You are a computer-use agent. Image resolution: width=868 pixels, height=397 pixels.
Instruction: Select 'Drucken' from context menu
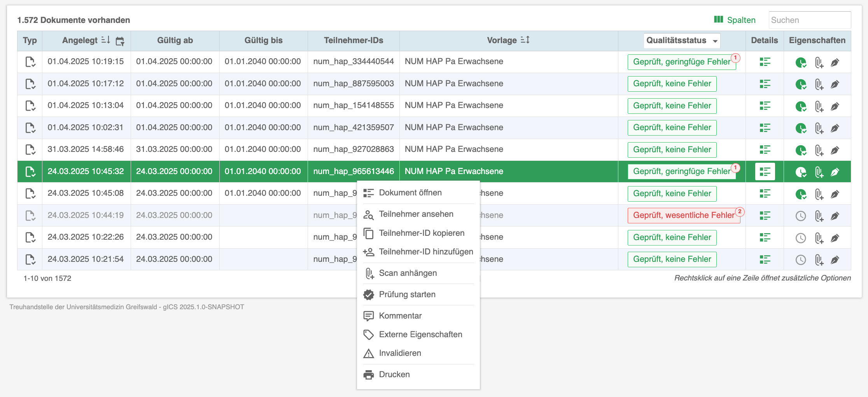point(418,374)
